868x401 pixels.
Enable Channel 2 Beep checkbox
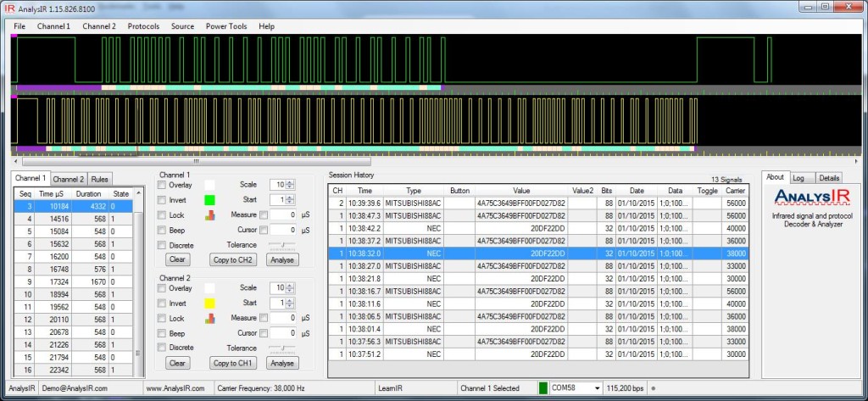point(162,333)
